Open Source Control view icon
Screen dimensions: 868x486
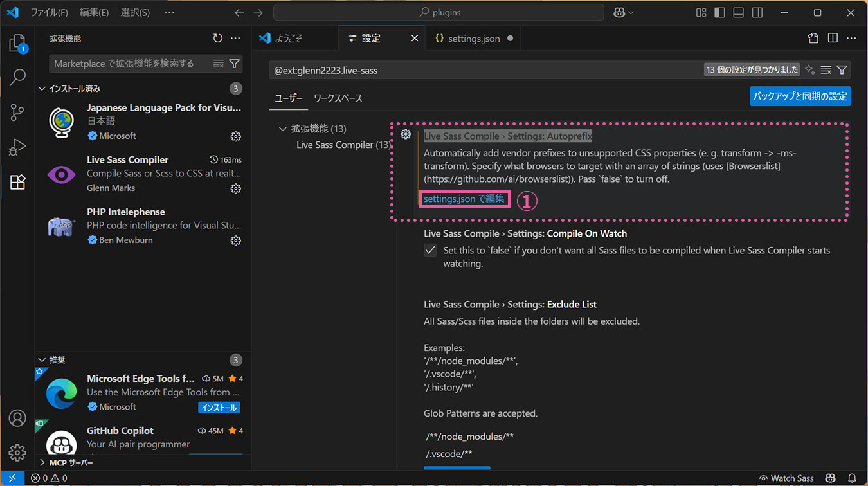[x=17, y=113]
